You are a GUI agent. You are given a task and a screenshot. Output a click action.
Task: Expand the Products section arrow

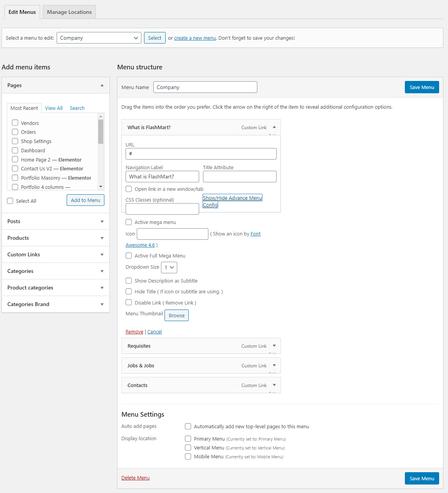(102, 238)
